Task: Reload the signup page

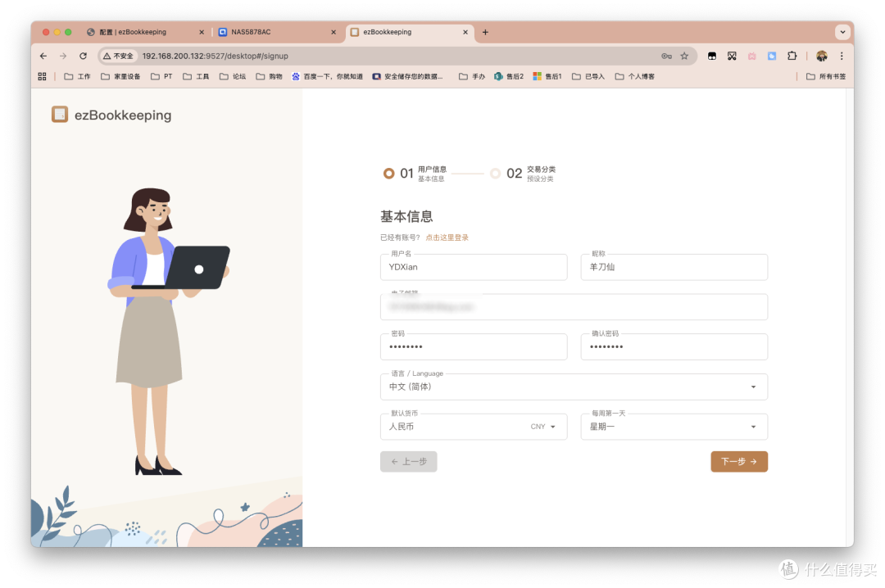Action: (83, 56)
